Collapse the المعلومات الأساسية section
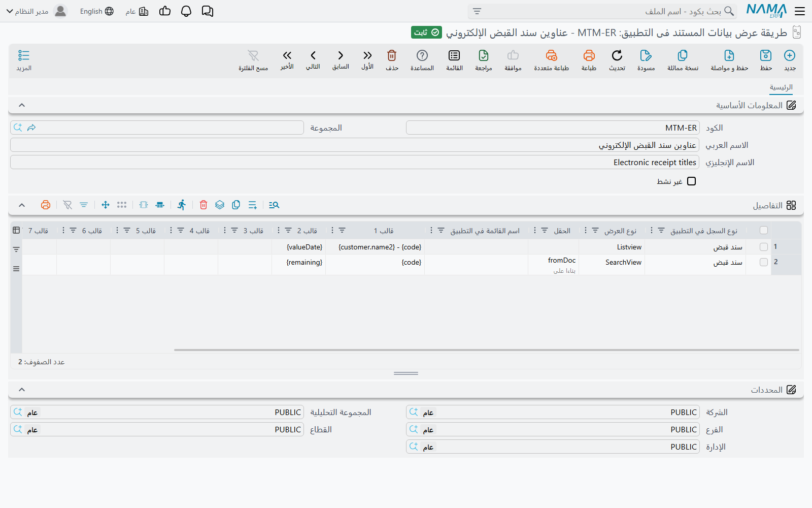This screenshot has height=508, width=812. point(22,105)
